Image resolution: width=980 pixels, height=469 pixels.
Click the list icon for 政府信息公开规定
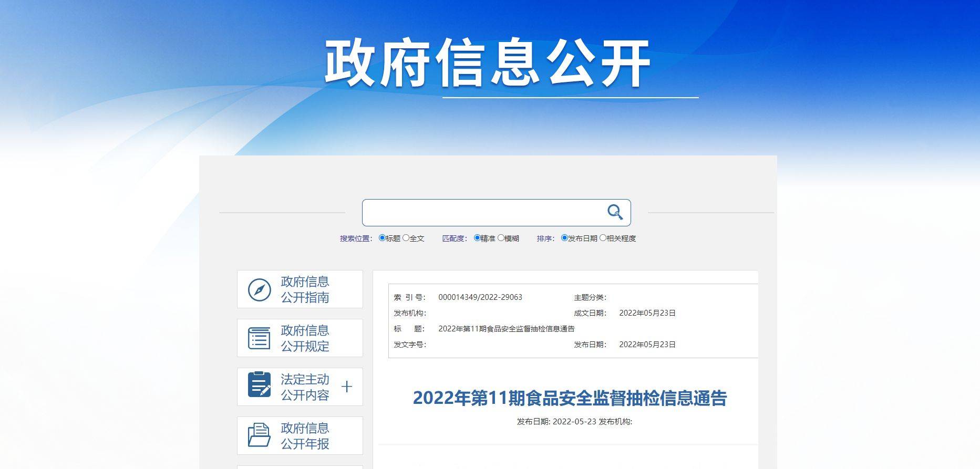pos(259,338)
